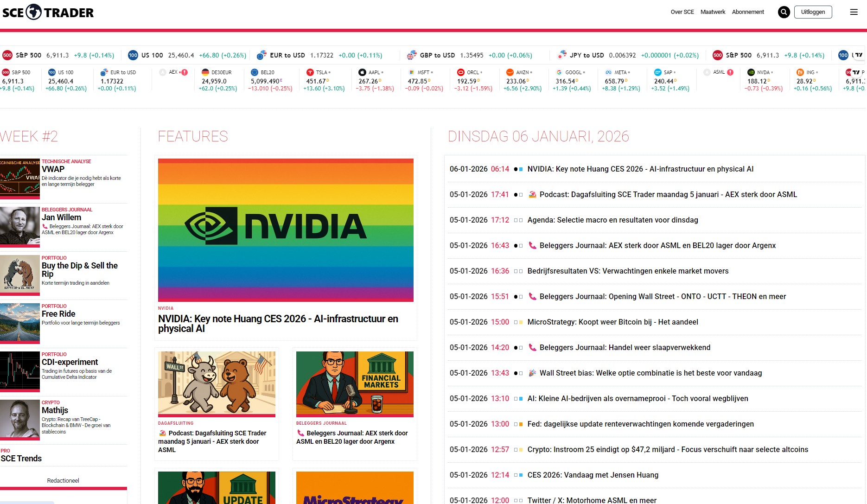Click the GOOGL ticker logo icon

pos(559,72)
